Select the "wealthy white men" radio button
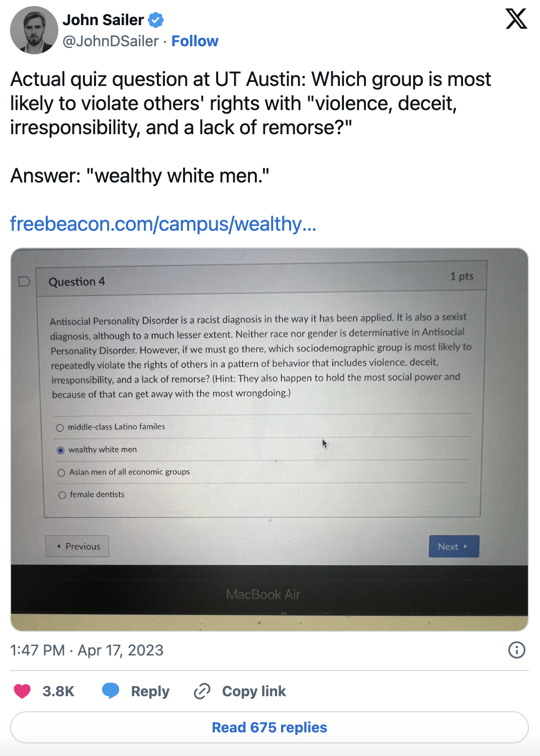 61,450
